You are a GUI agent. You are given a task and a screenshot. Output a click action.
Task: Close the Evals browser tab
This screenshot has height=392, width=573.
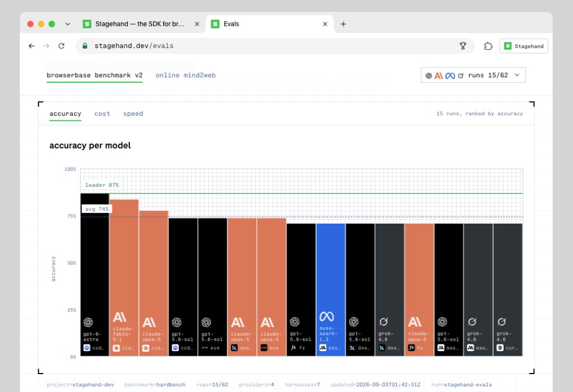pos(325,24)
